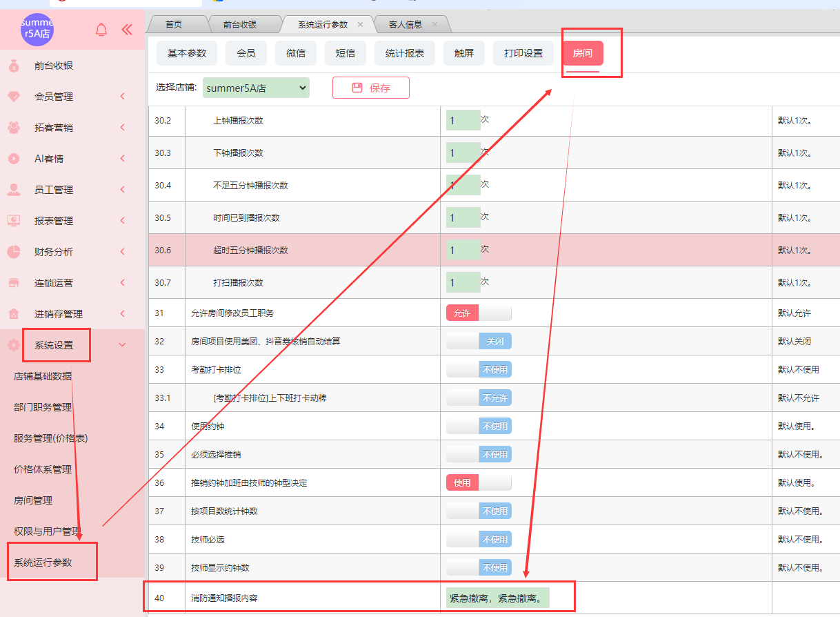
Task: Close the 客人信息 tab
Action: coord(434,25)
